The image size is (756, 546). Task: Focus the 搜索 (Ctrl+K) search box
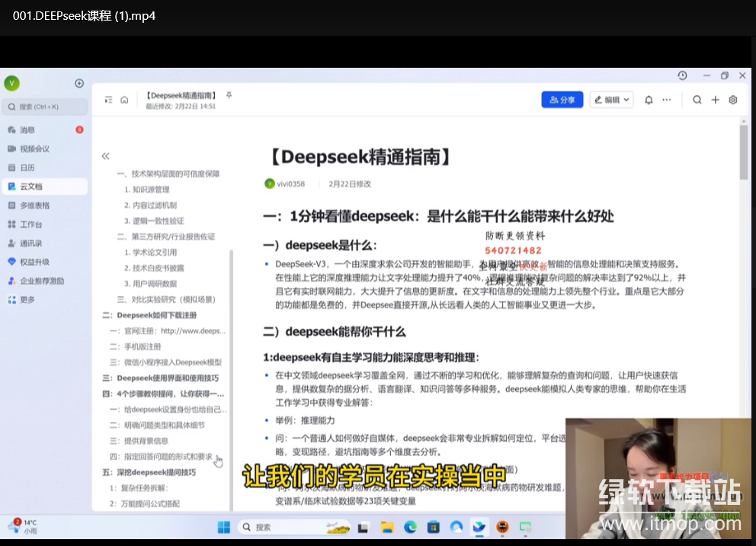pyautogui.click(x=45, y=107)
